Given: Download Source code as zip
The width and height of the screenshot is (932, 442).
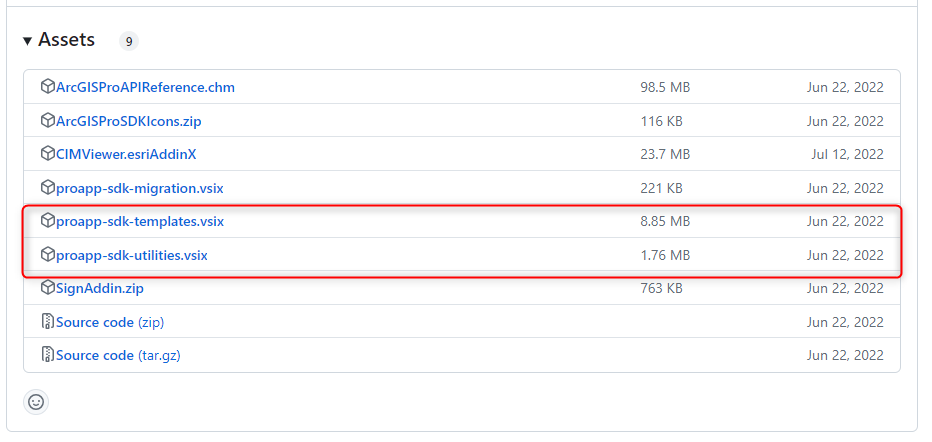Looking at the screenshot, I should [x=109, y=322].
